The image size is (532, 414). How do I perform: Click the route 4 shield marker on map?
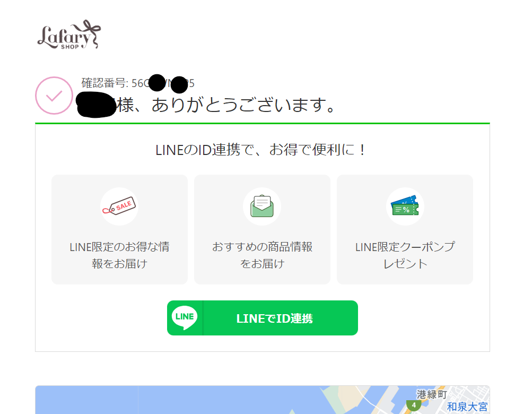tap(414, 406)
